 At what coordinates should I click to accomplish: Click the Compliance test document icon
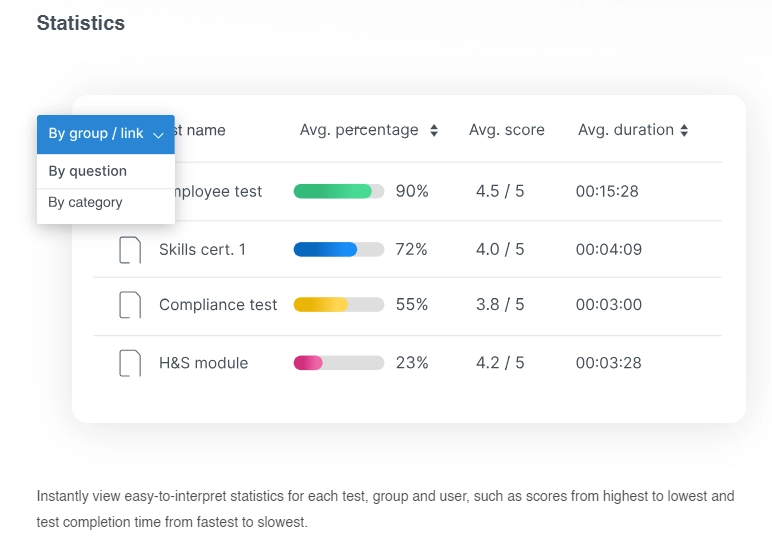point(130,305)
